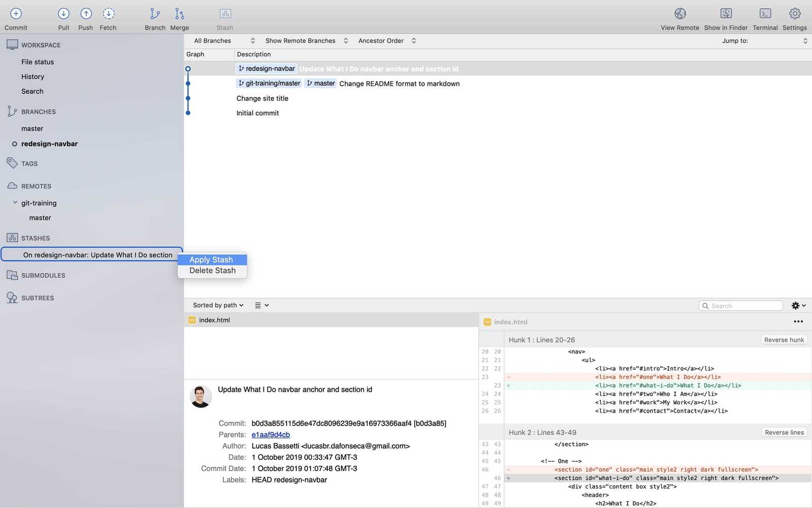812x508 pixels.
Task: Select Apply Stash from the context menu
Action: (211, 259)
